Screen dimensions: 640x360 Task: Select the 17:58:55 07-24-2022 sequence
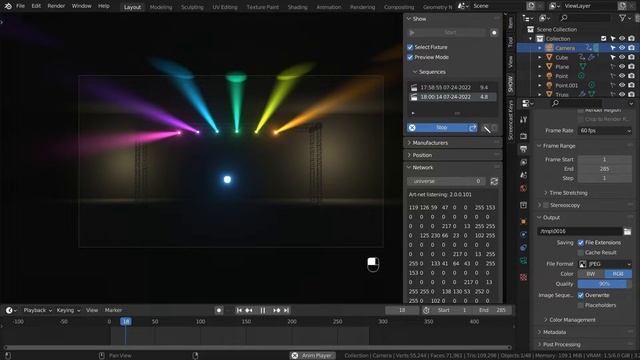click(452, 87)
